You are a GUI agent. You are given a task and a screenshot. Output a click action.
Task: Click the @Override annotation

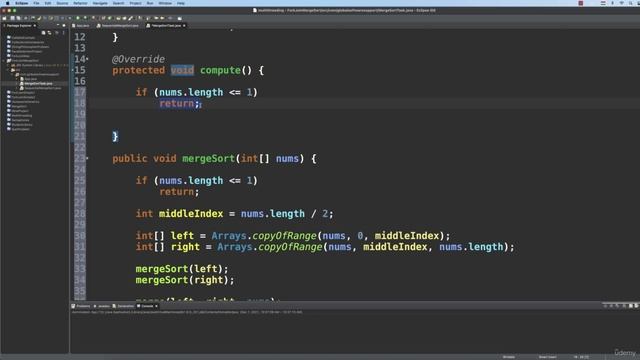point(138,59)
